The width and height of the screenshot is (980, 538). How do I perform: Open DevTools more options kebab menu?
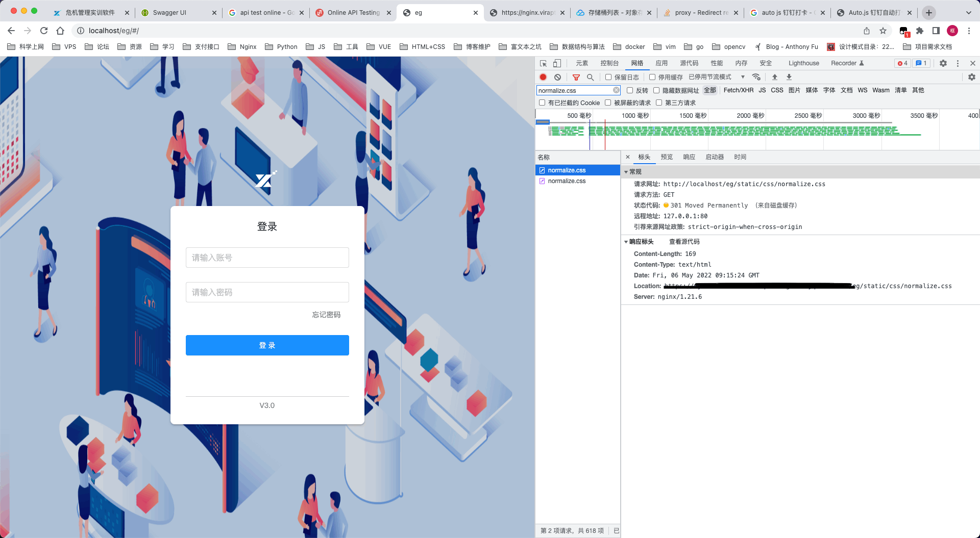pyautogui.click(x=958, y=63)
